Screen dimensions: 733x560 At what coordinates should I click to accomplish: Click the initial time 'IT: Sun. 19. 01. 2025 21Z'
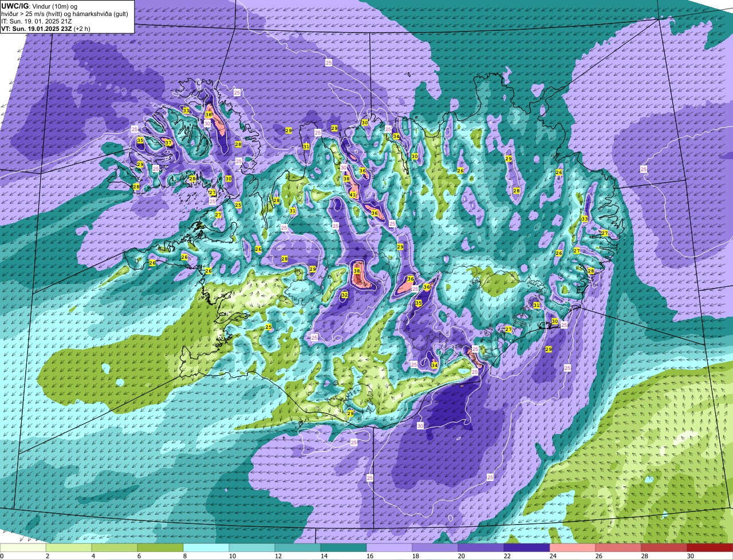(37, 21)
